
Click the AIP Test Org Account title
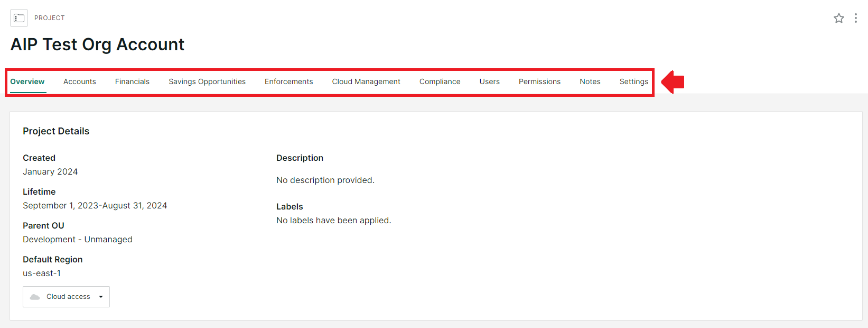pyautogui.click(x=97, y=44)
